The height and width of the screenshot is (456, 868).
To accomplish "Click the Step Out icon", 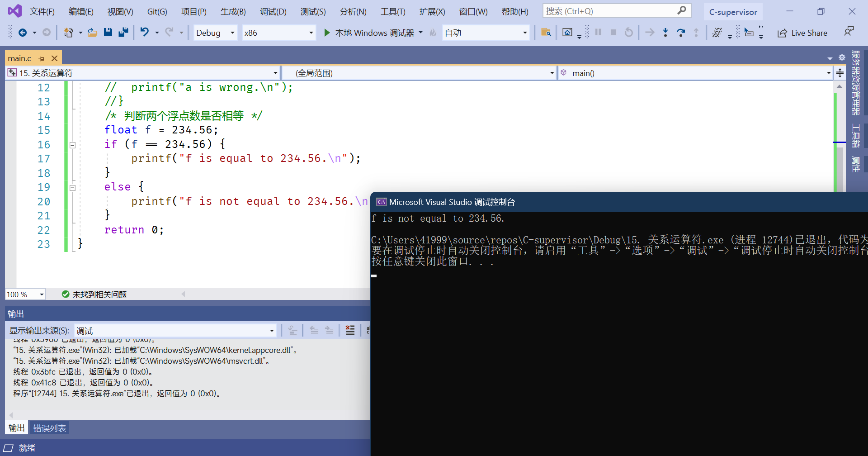I will click(696, 33).
